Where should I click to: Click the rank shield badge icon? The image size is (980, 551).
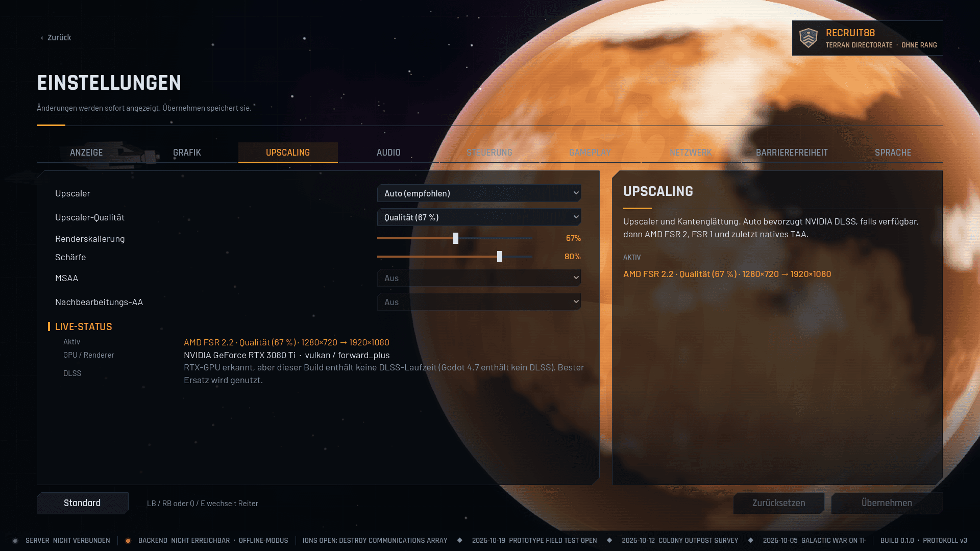808,38
